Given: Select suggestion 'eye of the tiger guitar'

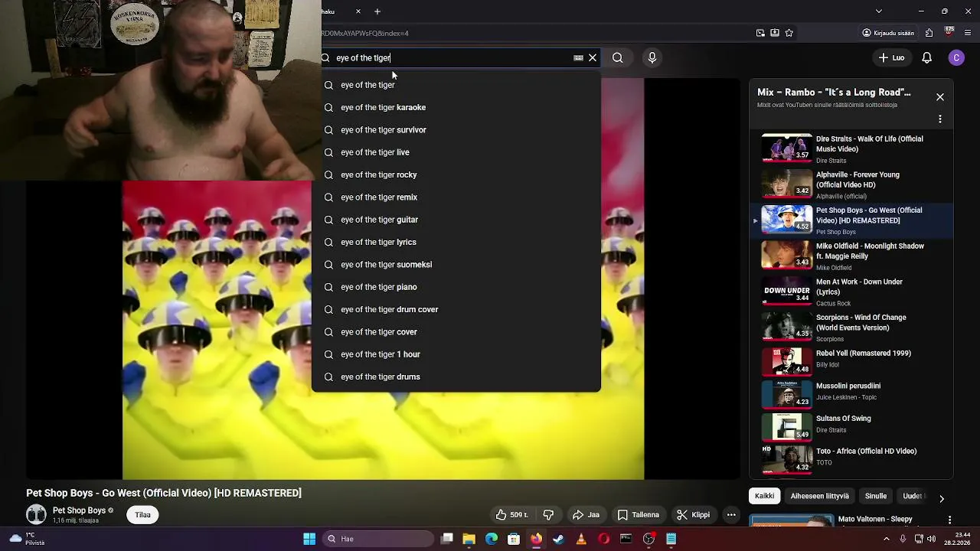Looking at the screenshot, I should pyautogui.click(x=456, y=220).
